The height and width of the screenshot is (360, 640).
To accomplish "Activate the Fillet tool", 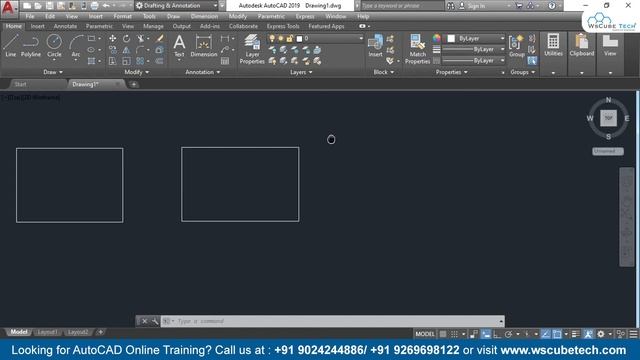I will (140, 50).
